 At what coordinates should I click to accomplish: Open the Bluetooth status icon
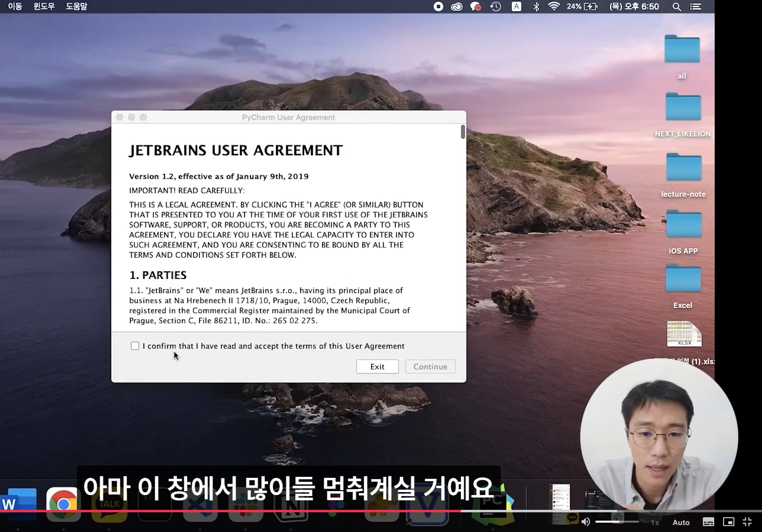[x=536, y=6]
